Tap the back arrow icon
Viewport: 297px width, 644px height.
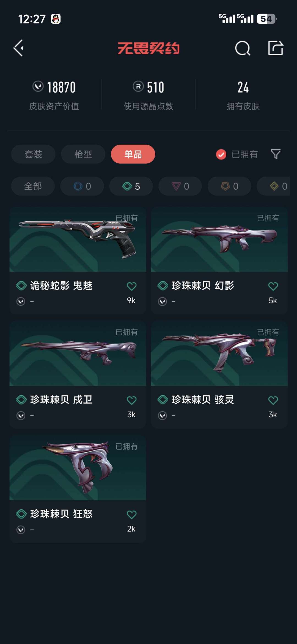click(x=18, y=48)
